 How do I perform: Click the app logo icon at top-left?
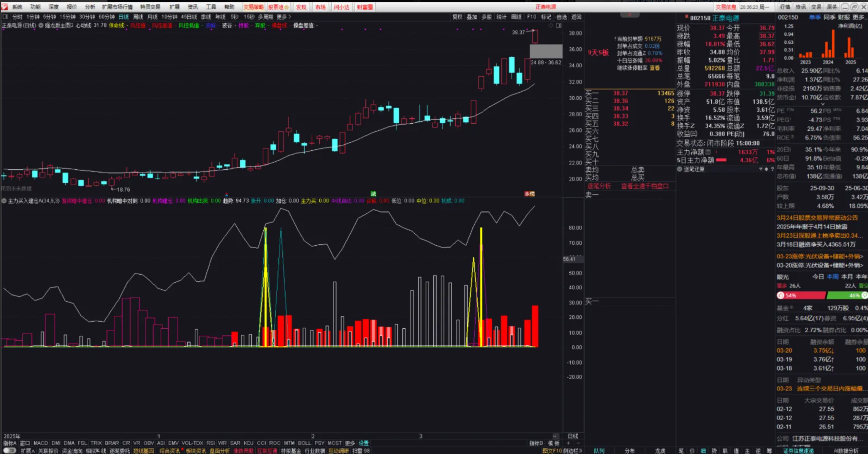pyautogui.click(x=5, y=6)
